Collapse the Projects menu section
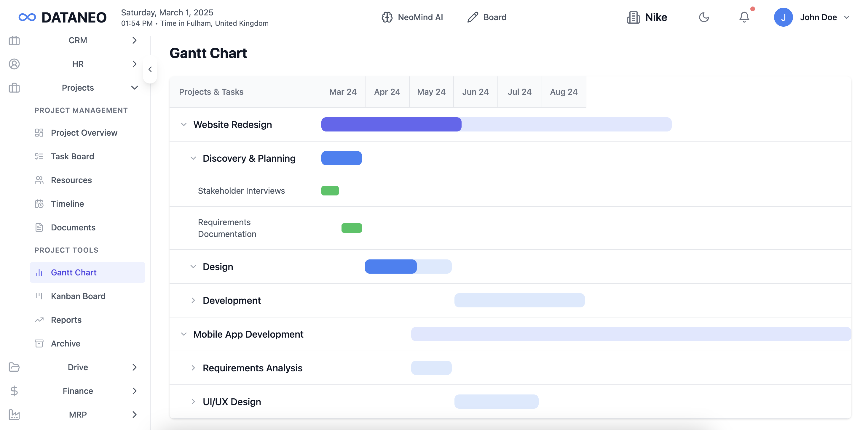868x430 pixels. (x=135, y=88)
